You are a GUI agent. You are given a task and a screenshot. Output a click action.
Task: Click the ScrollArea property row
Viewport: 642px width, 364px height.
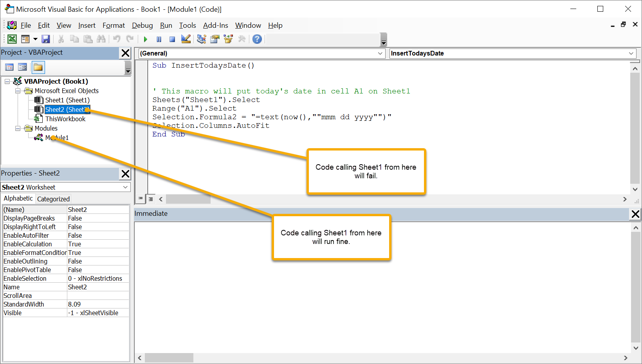pyautogui.click(x=66, y=296)
